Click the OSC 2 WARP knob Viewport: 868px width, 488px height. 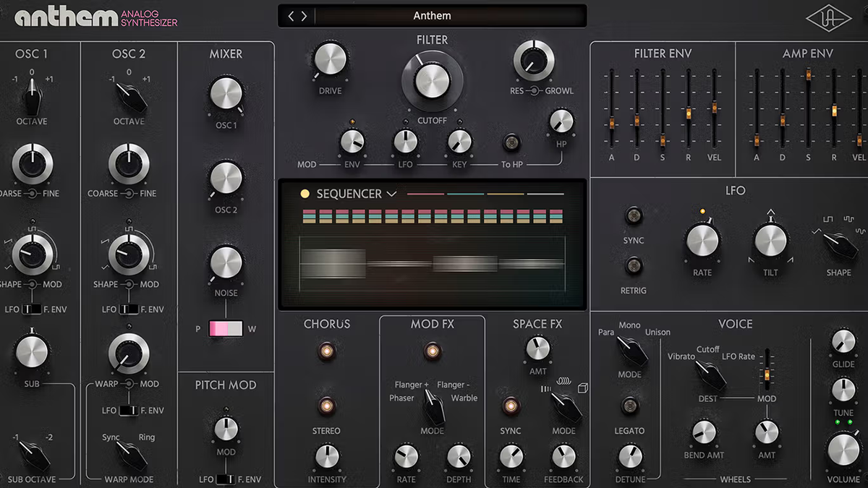click(129, 355)
